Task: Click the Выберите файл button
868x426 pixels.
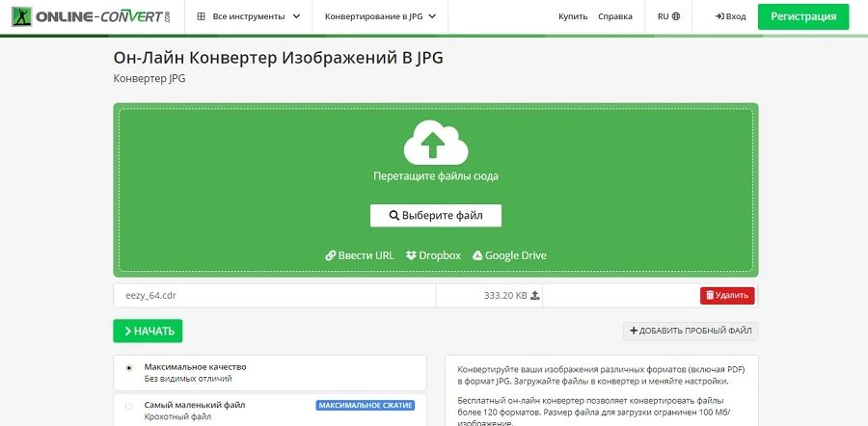Action: pos(436,215)
